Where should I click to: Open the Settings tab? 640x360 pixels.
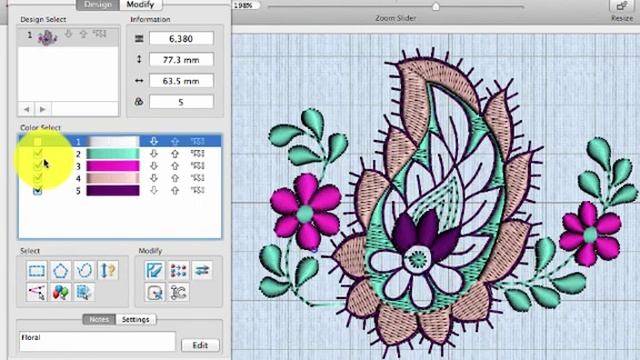coord(136,320)
